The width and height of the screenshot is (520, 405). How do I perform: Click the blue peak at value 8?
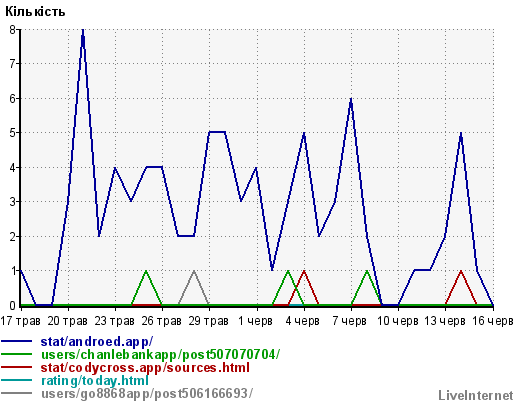click(x=83, y=31)
